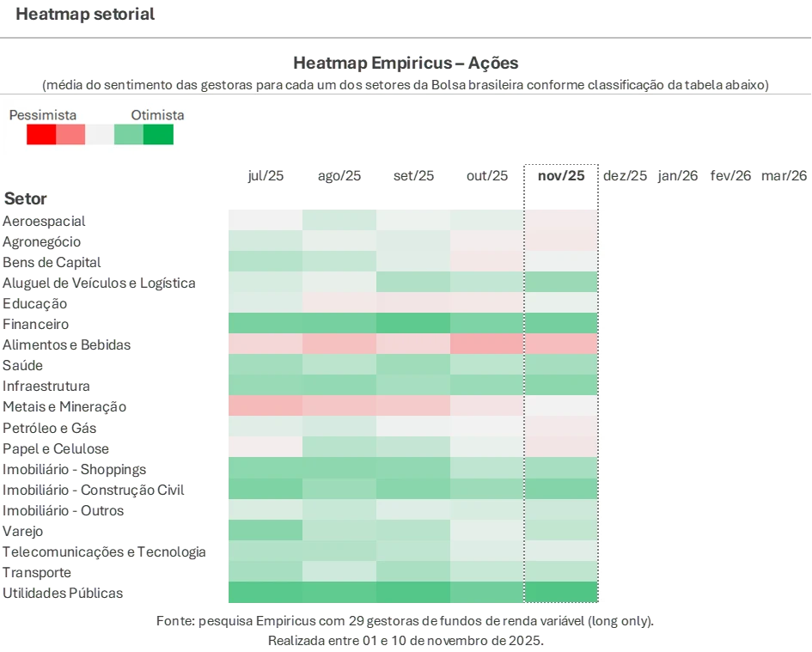Select the dez/25 column header

pos(625,176)
